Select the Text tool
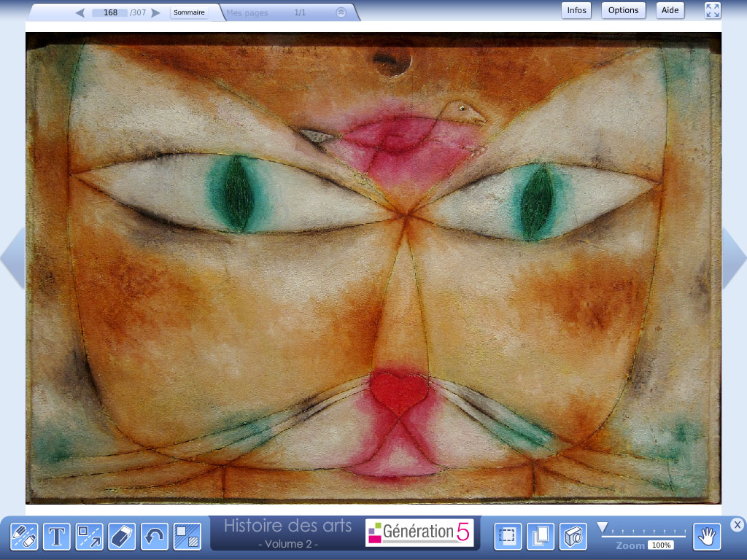747x560 pixels. pos(56,537)
